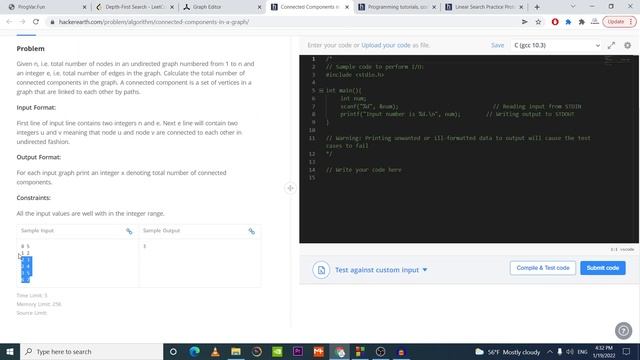Open the volume speaker icon
Screen dimensions: 640x360
click(x=570, y=351)
